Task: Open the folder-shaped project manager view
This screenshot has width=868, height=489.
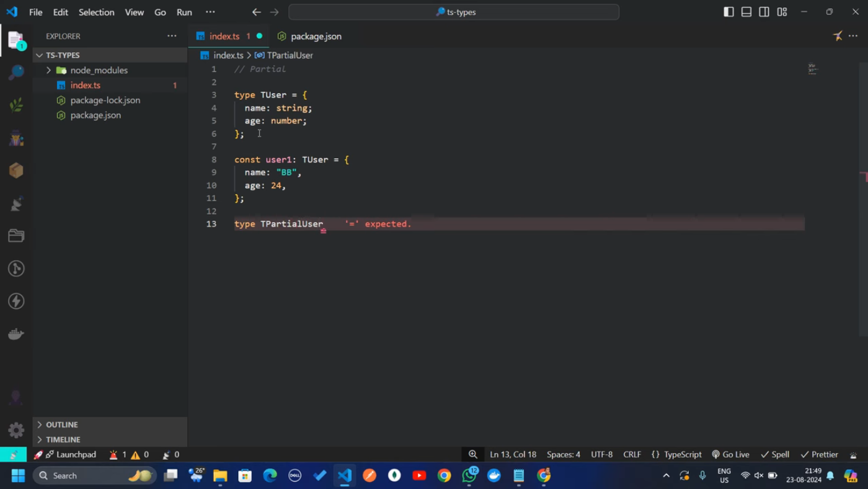Action: (x=16, y=236)
